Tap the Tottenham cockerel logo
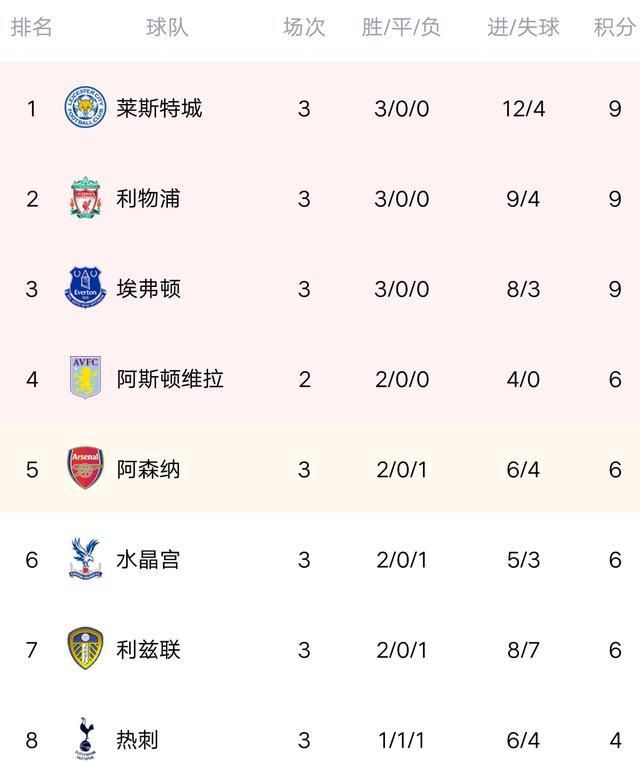Screen dimensions: 640x762 point(85,739)
